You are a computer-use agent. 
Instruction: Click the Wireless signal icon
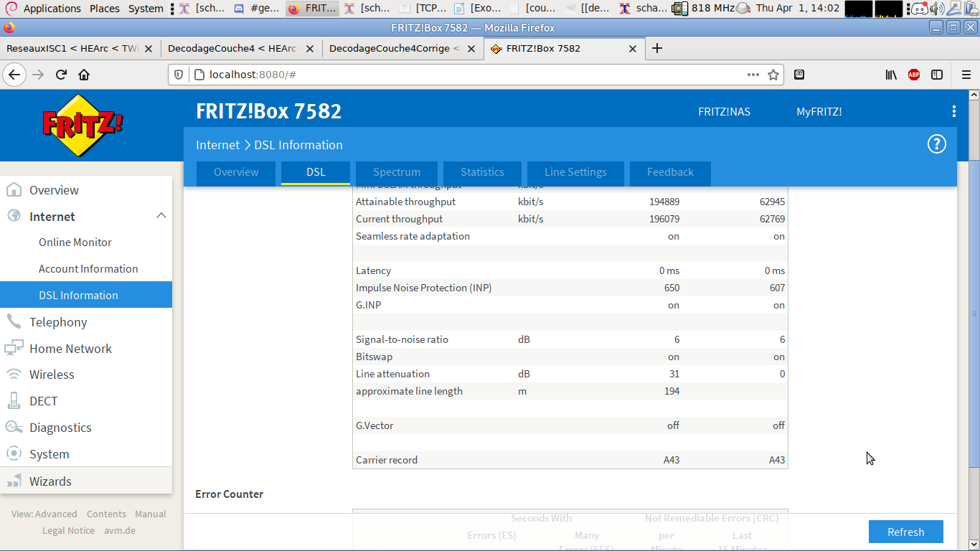click(x=14, y=375)
